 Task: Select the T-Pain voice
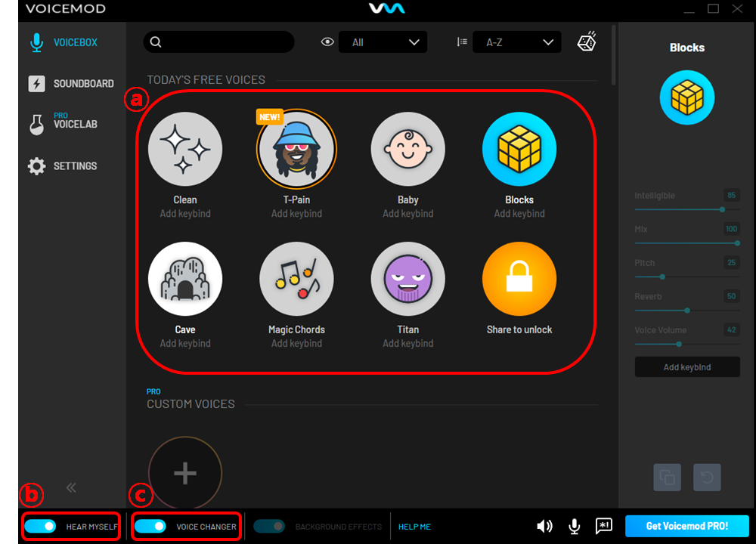(x=296, y=149)
